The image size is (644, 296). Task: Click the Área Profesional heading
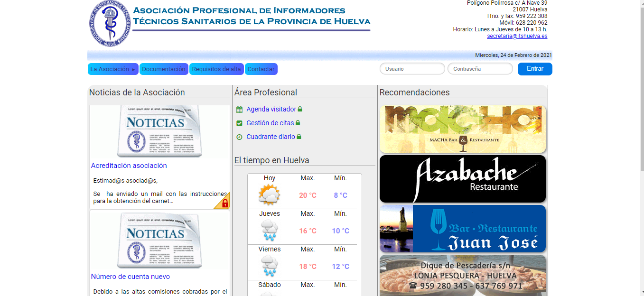[x=266, y=92]
